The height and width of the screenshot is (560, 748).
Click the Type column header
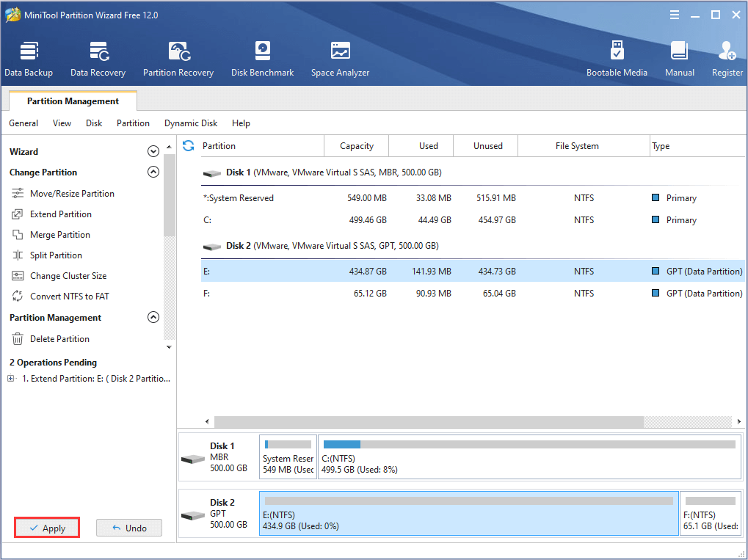click(697, 145)
